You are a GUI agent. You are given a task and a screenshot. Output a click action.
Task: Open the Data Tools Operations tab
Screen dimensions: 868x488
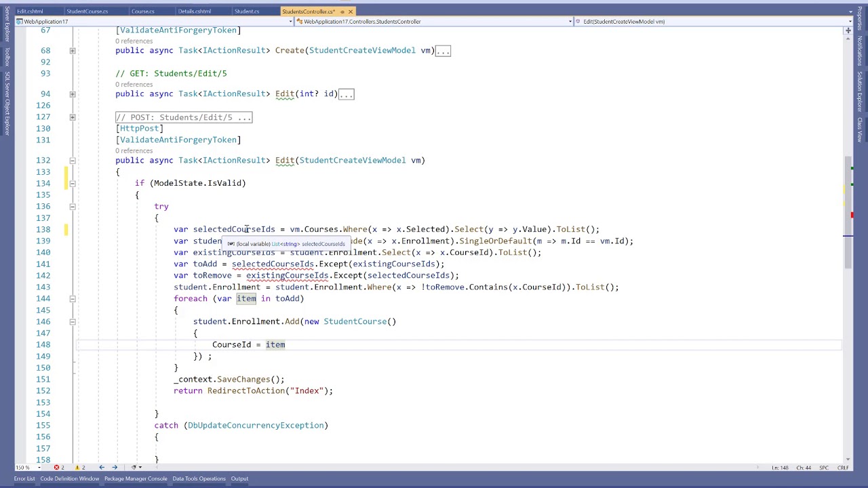coord(199,479)
